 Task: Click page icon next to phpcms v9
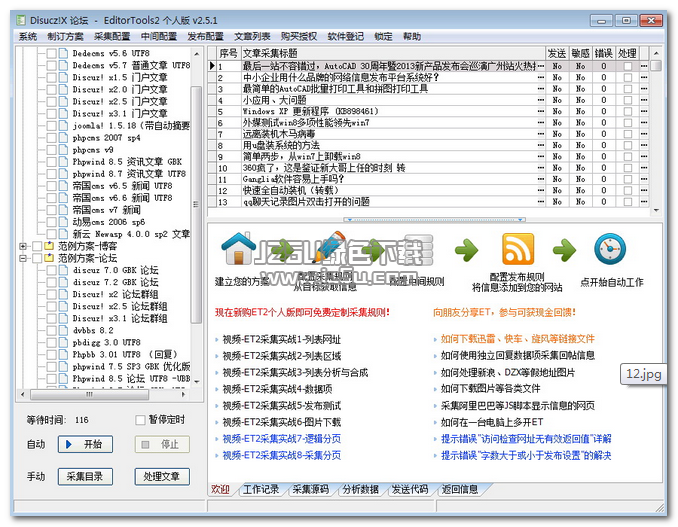64,150
